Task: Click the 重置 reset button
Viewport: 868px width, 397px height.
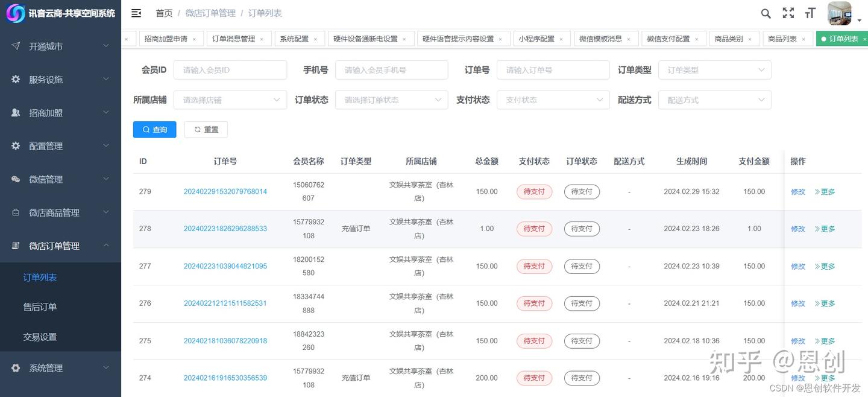Action: pos(206,130)
